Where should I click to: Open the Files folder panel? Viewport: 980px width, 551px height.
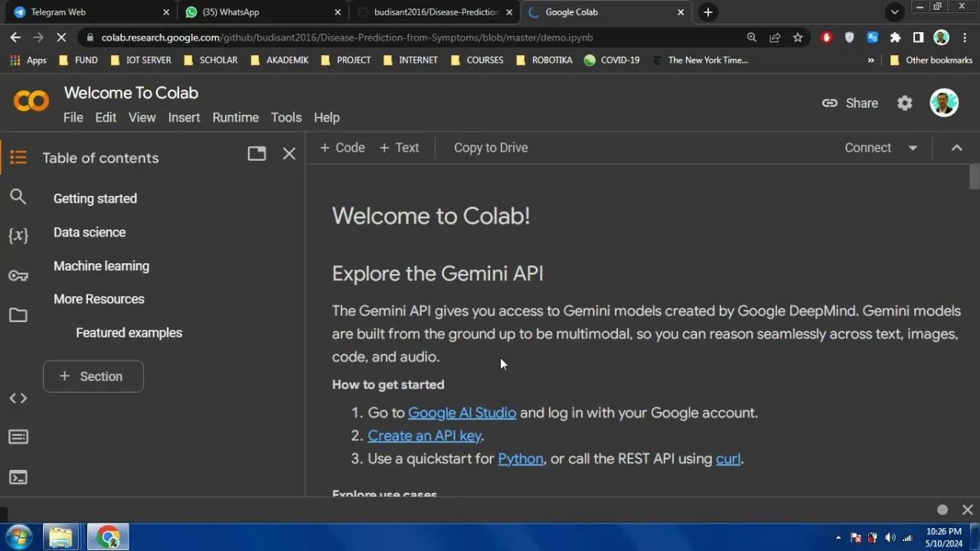(18, 315)
